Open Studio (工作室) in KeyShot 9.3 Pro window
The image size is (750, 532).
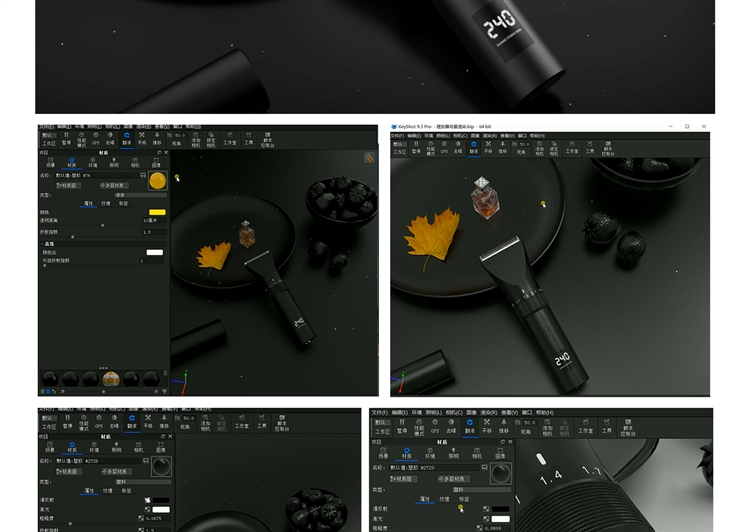[x=572, y=147]
